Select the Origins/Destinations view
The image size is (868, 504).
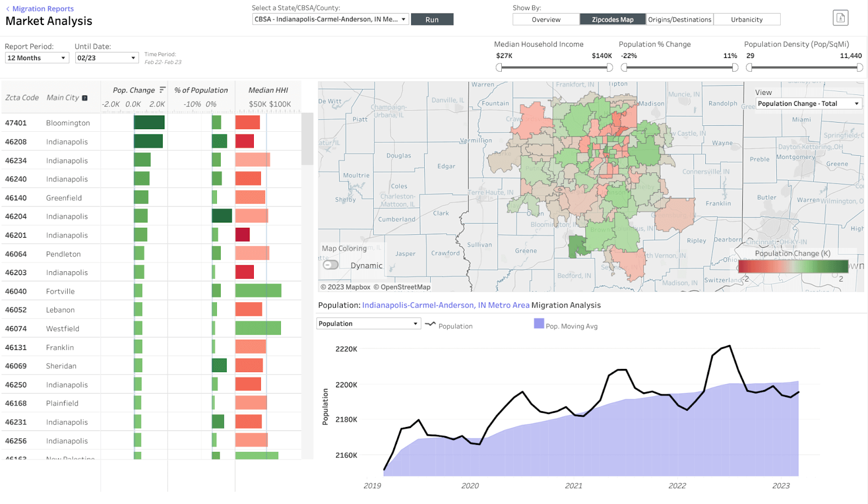tap(680, 18)
